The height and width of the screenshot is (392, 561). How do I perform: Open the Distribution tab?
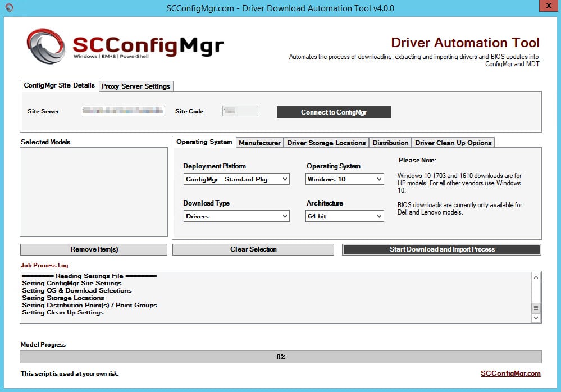click(390, 143)
